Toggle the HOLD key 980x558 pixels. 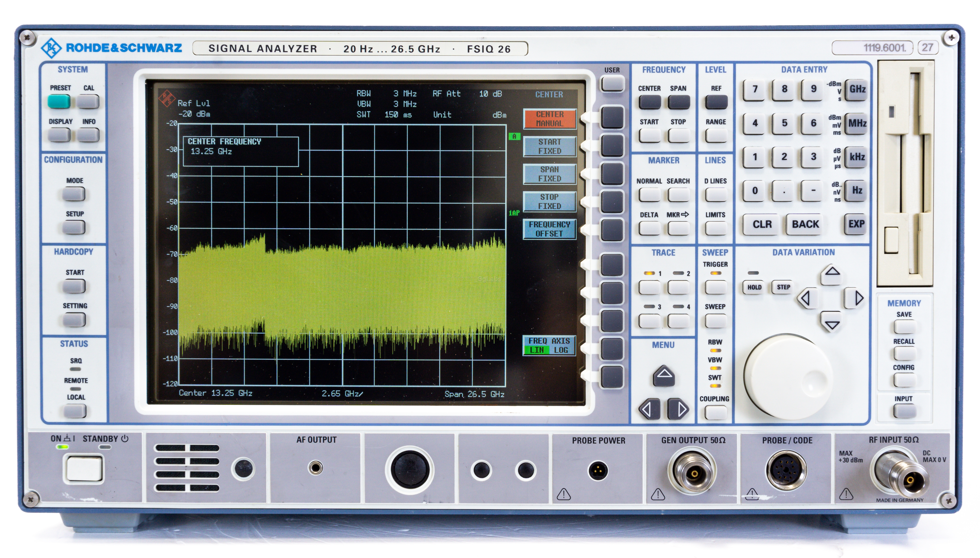coord(754,287)
